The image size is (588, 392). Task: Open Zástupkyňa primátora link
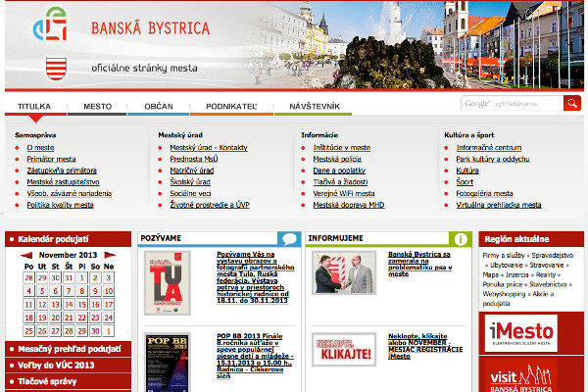[x=62, y=171]
